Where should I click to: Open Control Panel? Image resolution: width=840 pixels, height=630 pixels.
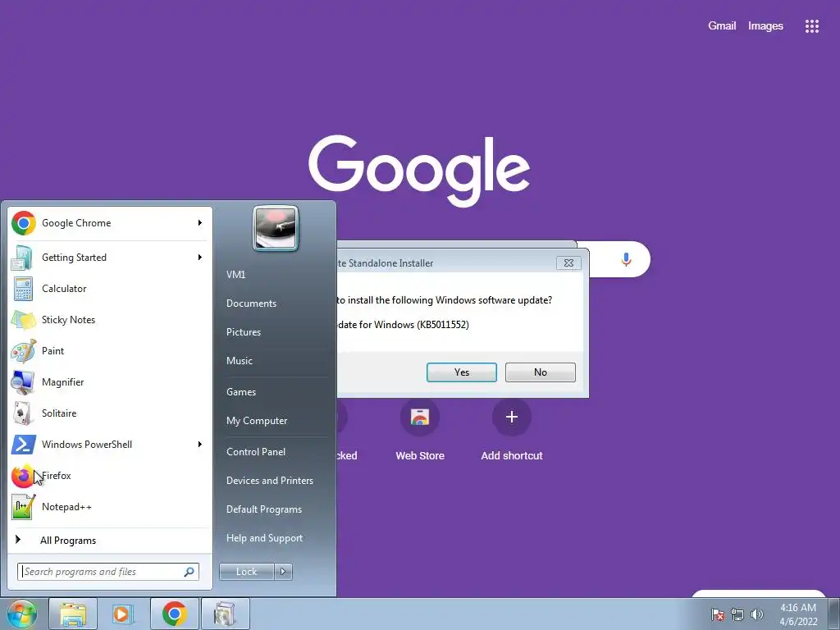tap(256, 452)
